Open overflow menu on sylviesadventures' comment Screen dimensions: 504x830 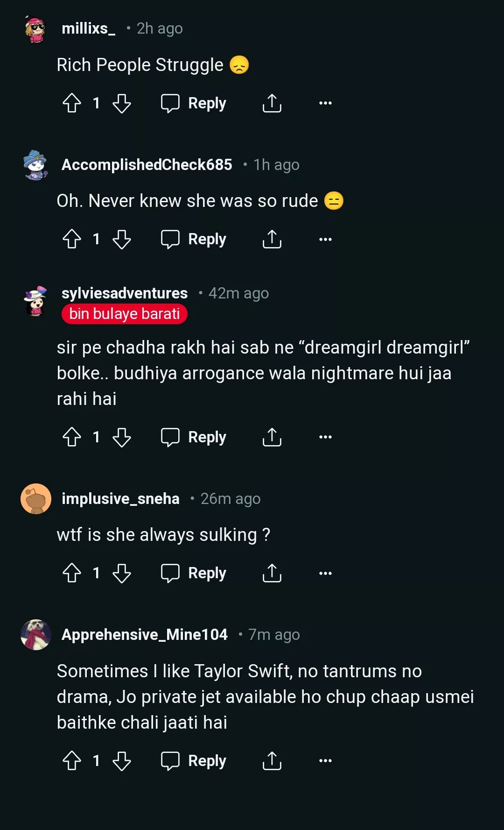[325, 437]
